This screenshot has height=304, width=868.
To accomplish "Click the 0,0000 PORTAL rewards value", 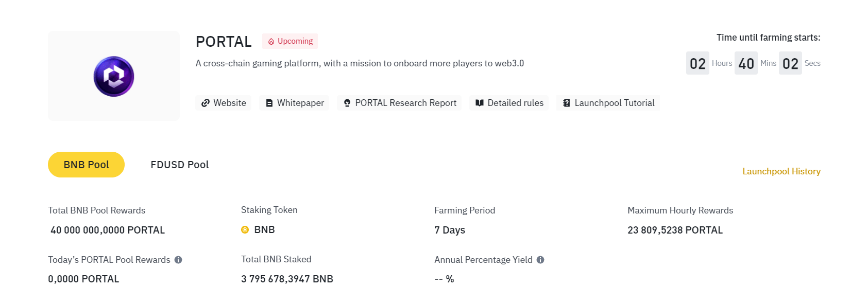I will tap(83, 279).
